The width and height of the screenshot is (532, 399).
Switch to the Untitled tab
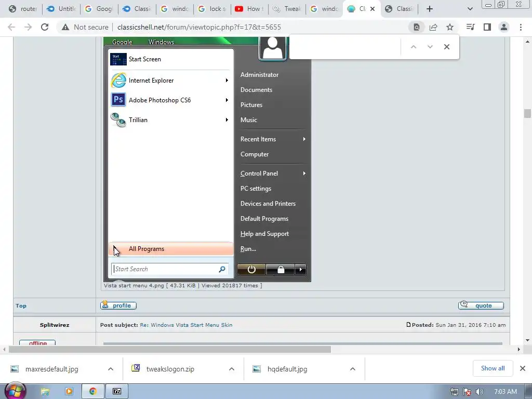coord(61,9)
